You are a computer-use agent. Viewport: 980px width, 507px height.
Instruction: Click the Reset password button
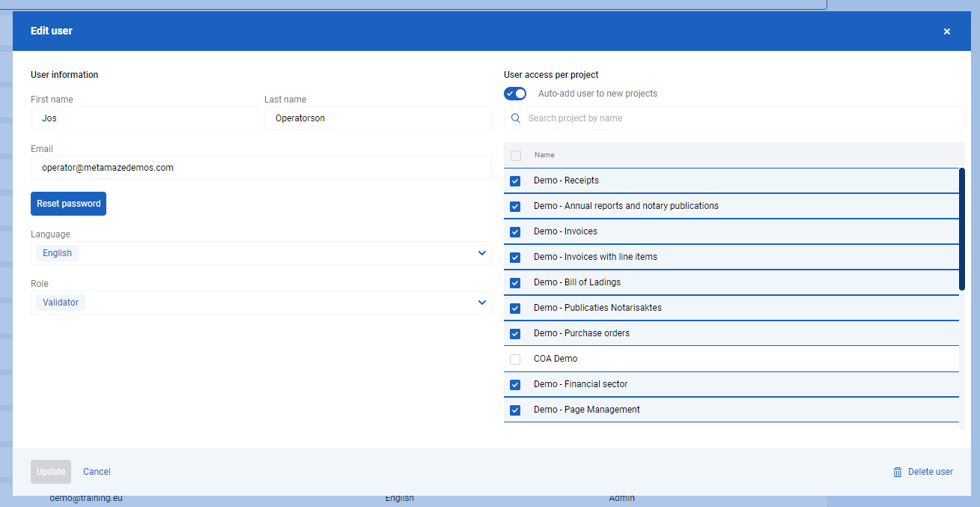(x=68, y=204)
